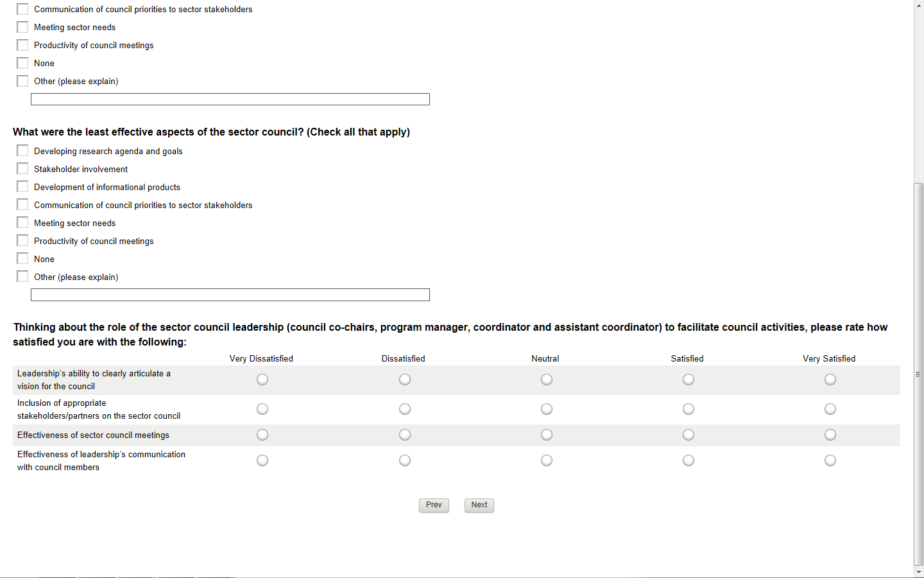
Task: Click the Next button
Action: pyautogui.click(x=479, y=505)
